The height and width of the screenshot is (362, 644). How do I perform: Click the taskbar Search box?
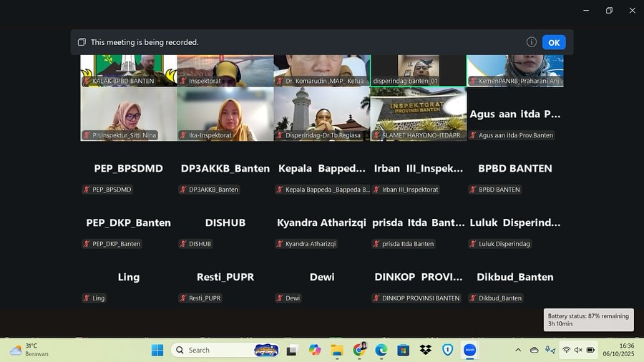coord(215,350)
